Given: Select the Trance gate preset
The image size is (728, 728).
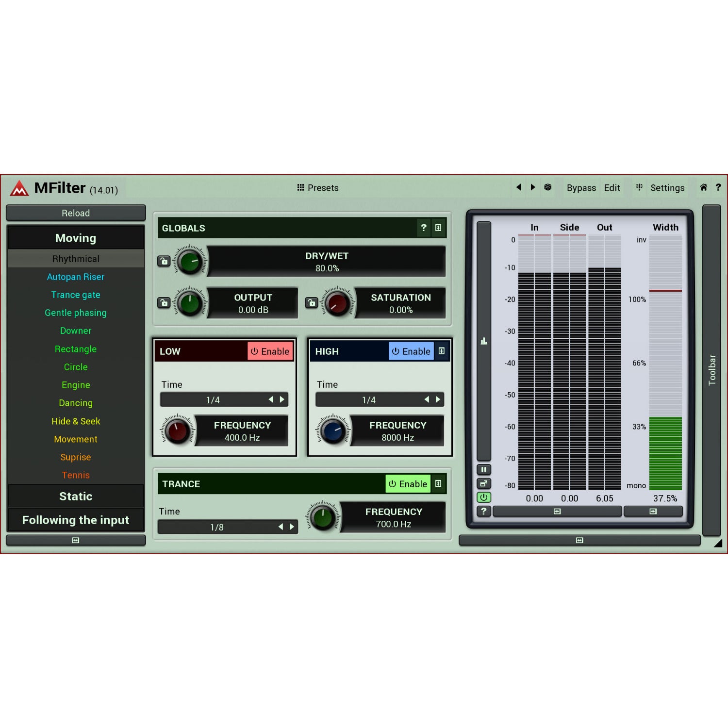Looking at the screenshot, I should (x=76, y=295).
